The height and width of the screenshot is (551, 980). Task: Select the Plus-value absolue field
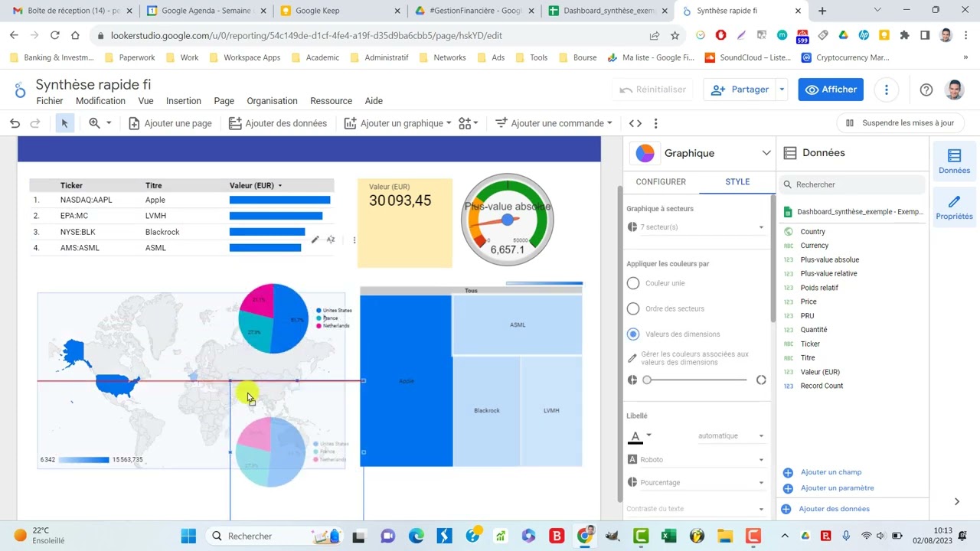coord(829,260)
